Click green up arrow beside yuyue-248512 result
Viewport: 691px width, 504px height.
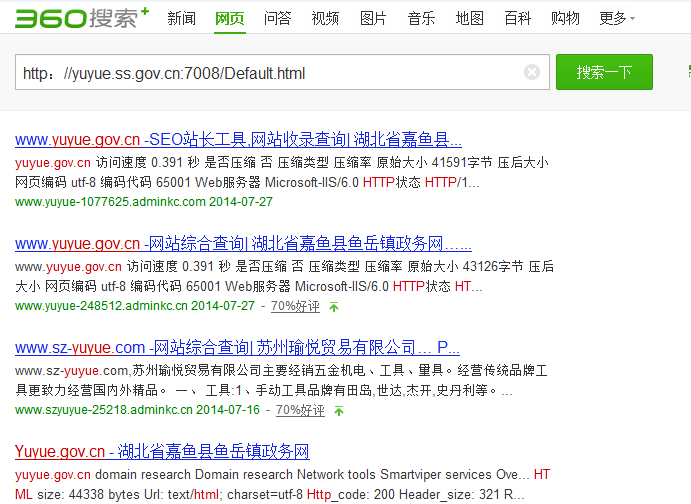tap(335, 306)
